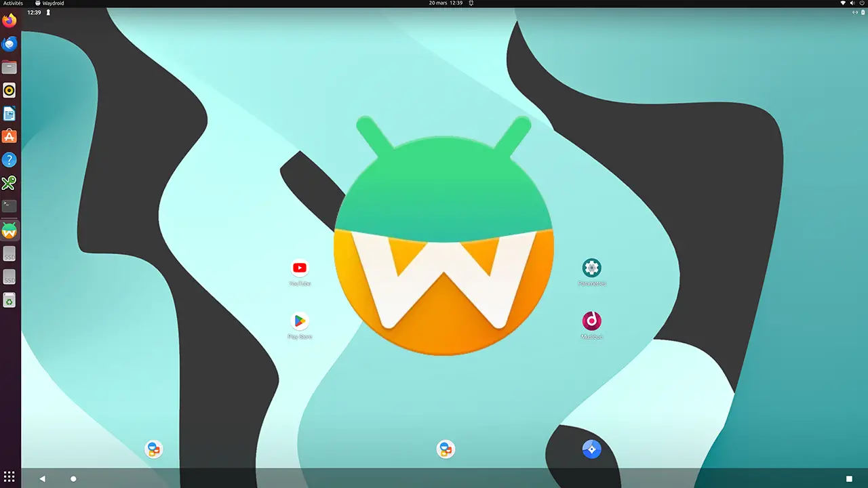Open Terminal from the dock

(9, 205)
